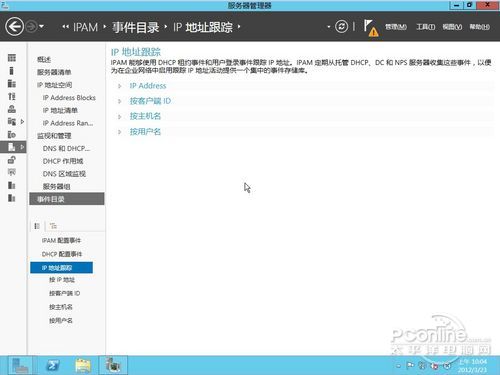Viewport: 500px width, 375px height.
Task: Open Server Manager from the taskbar
Action: coord(20,365)
